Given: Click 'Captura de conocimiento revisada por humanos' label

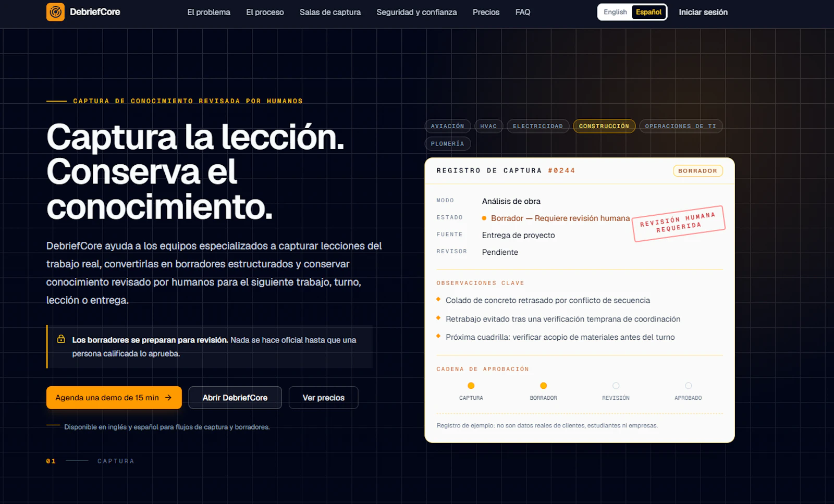Looking at the screenshot, I should 188,101.
